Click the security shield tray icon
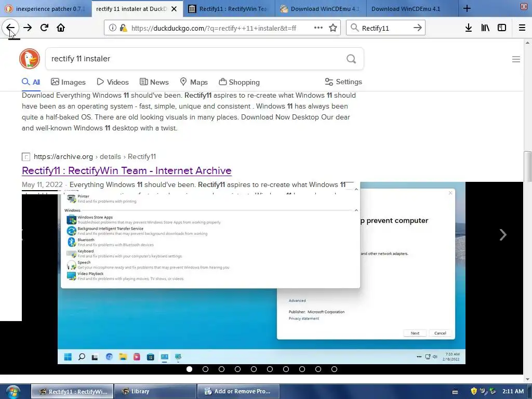The image size is (532, 399). click(x=474, y=391)
